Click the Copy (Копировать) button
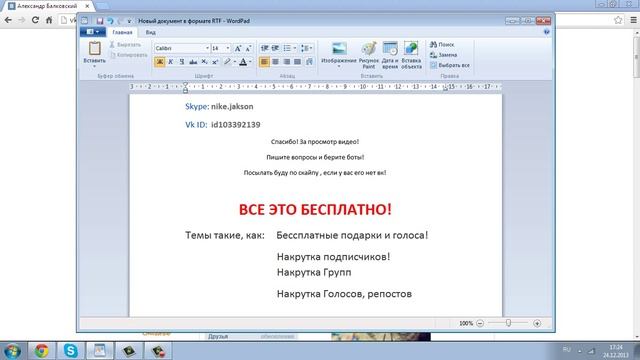Screen dimensions: 640x360 (x=129, y=55)
